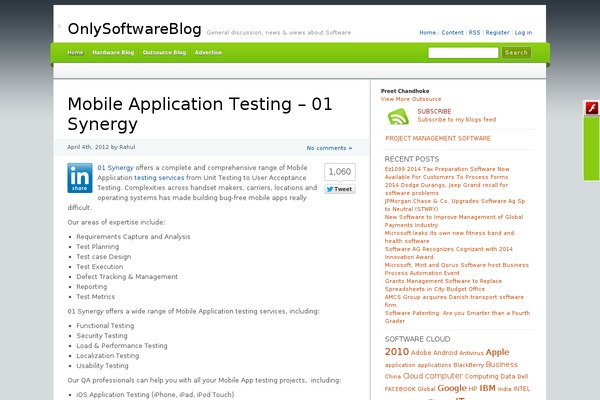The image size is (600, 400).
Task: Click the applications tag
Action: pos(434,365)
